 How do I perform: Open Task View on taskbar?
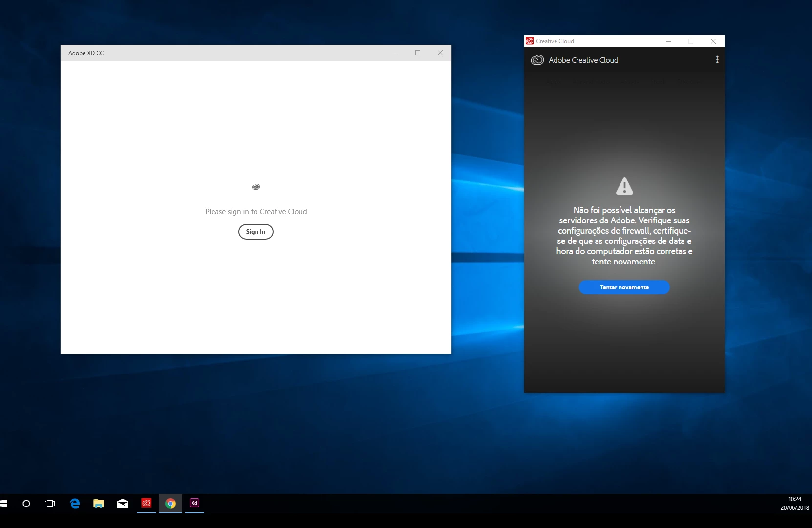[x=50, y=503]
